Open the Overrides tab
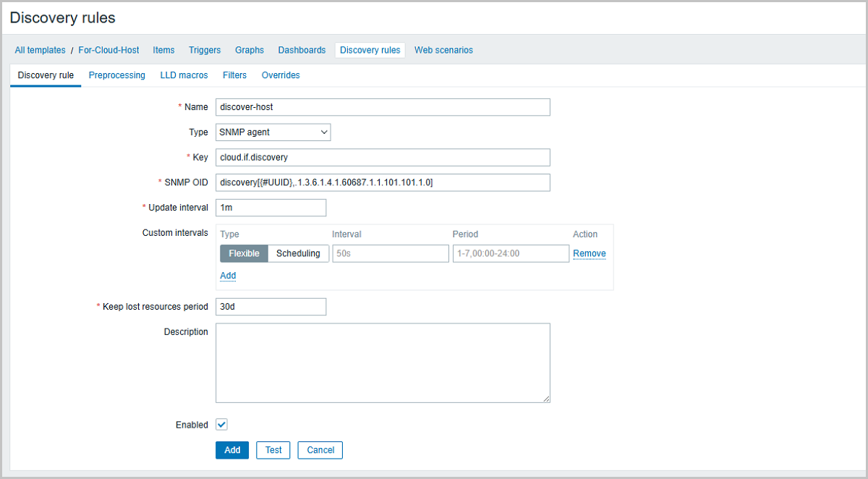 point(281,75)
